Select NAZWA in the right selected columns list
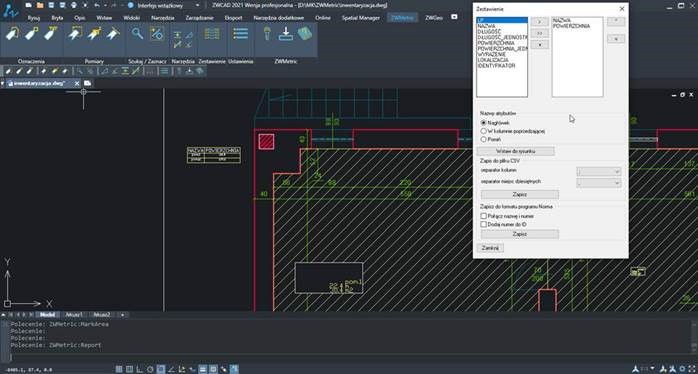Screen dimensions: 698x374 pos(561,20)
